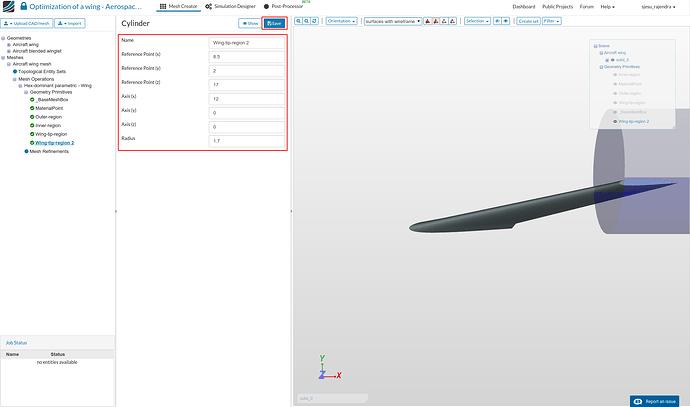Activate the second pick-mode triangle icon
This screenshot has height=407, width=690.
tap(436, 21)
